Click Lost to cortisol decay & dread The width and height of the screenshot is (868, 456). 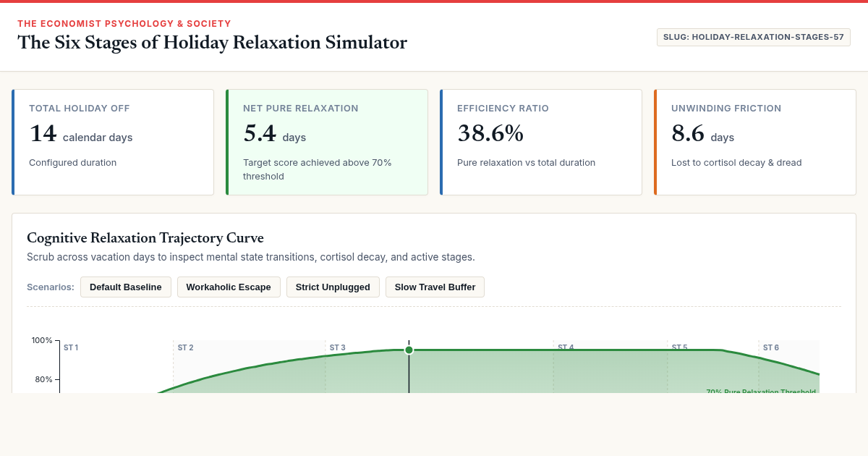click(x=736, y=163)
